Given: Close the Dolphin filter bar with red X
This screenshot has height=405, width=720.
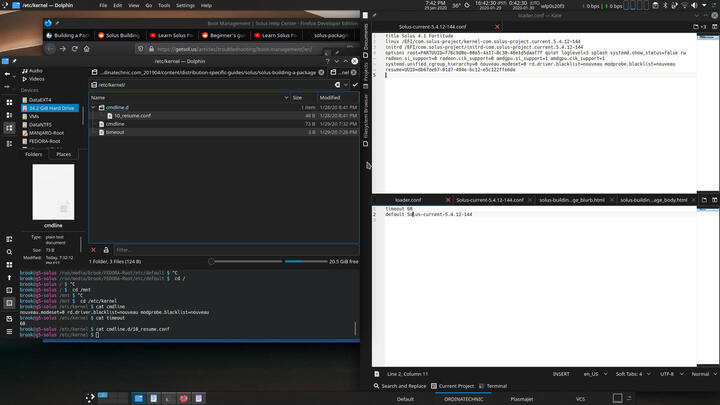Looking at the screenshot, I should (x=93, y=250).
